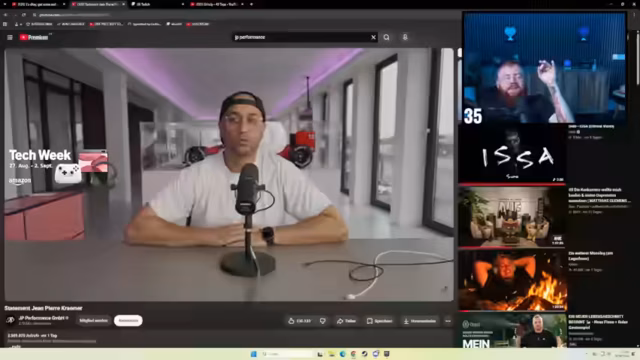Open the YouTube hamburger guide menu
This screenshot has height=360, width=640.
tap(10, 37)
